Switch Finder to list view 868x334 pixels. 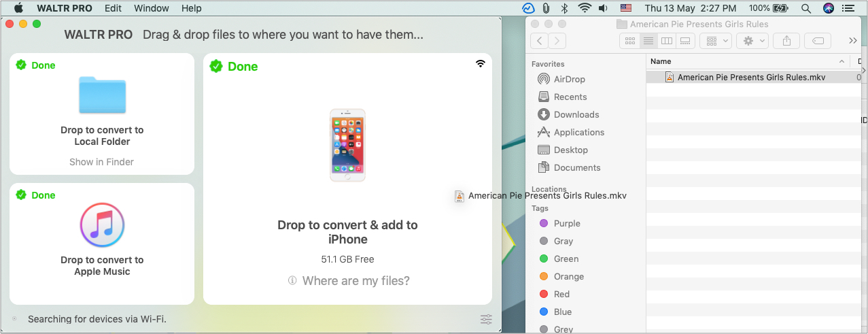(x=648, y=41)
